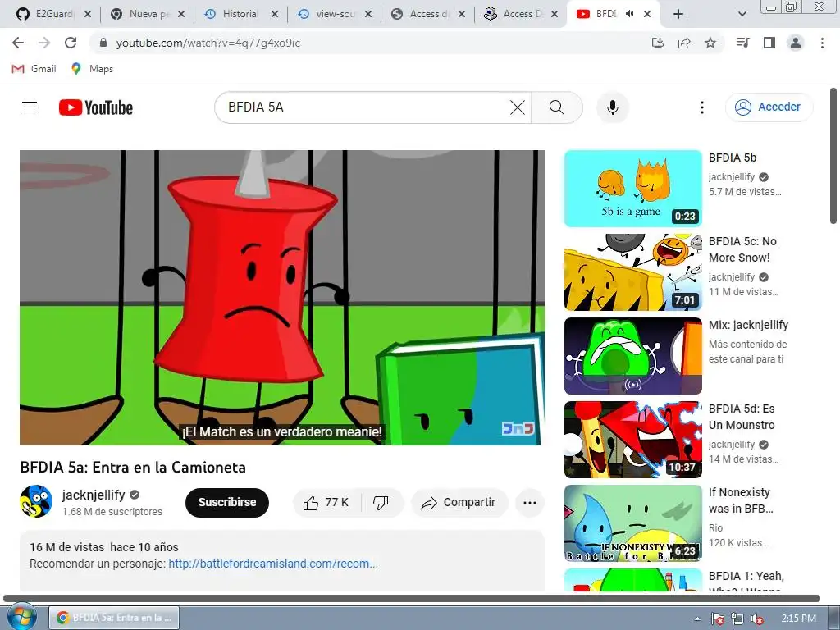Share the video with Compartir

tap(459, 503)
